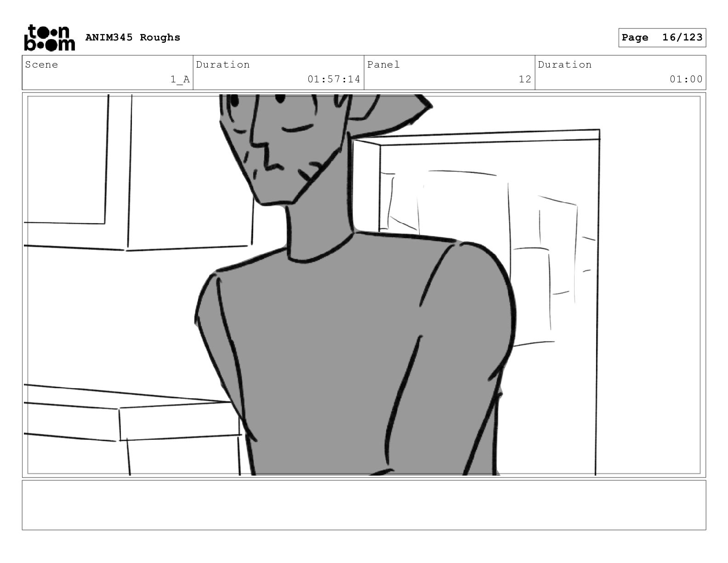Click the 'Panel' header label
This screenshot has height=563, width=728.
point(383,64)
